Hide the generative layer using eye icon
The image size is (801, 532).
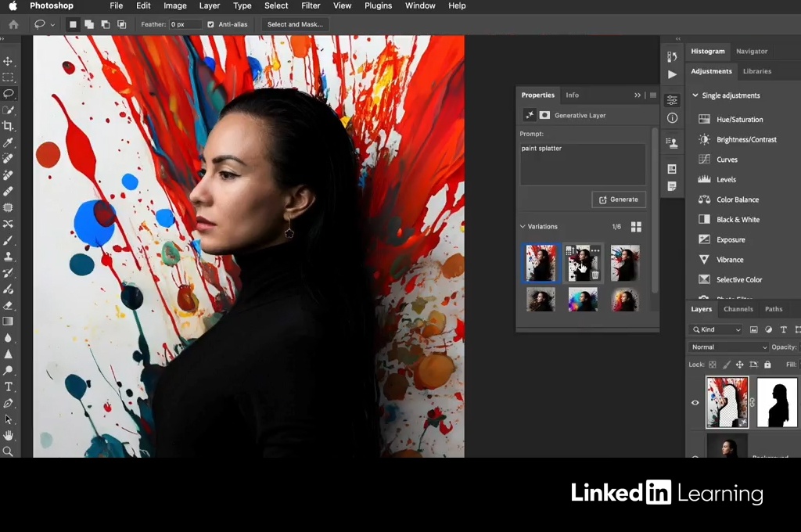[695, 403]
